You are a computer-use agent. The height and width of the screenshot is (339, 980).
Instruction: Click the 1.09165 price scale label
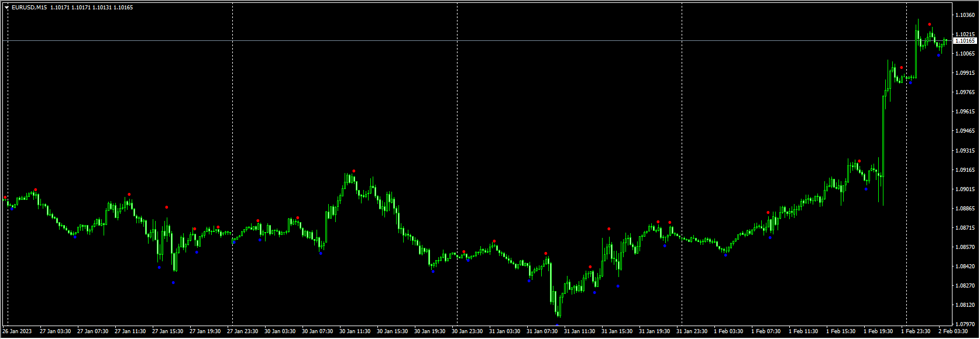pos(965,170)
